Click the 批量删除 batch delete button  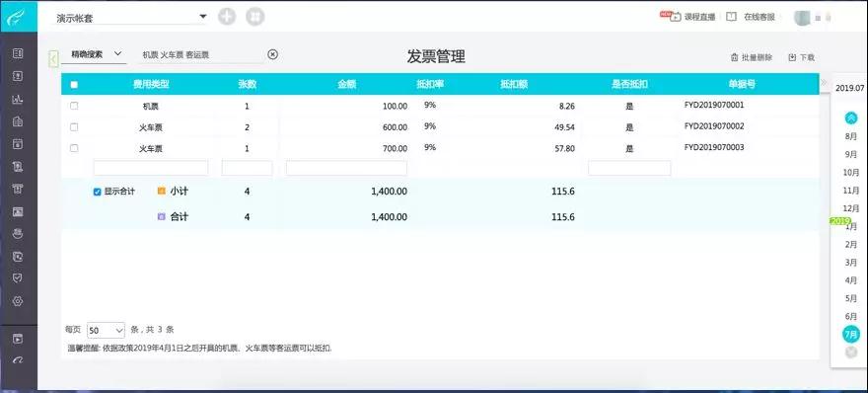[752, 57]
